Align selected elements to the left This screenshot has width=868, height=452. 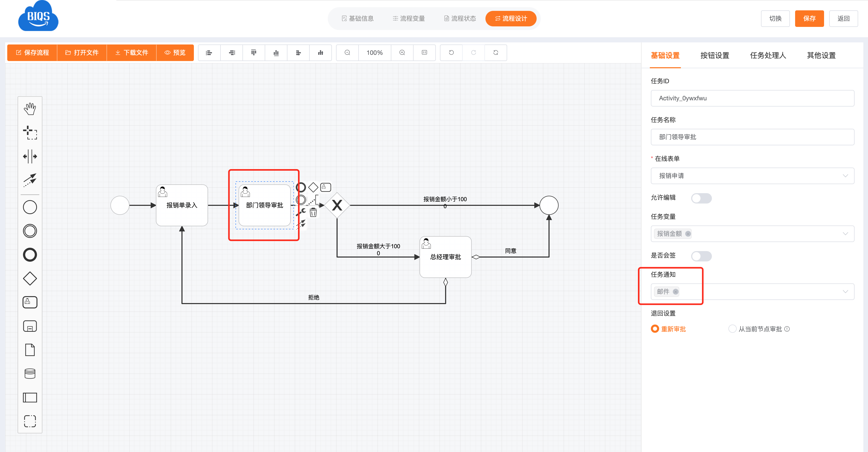point(209,52)
